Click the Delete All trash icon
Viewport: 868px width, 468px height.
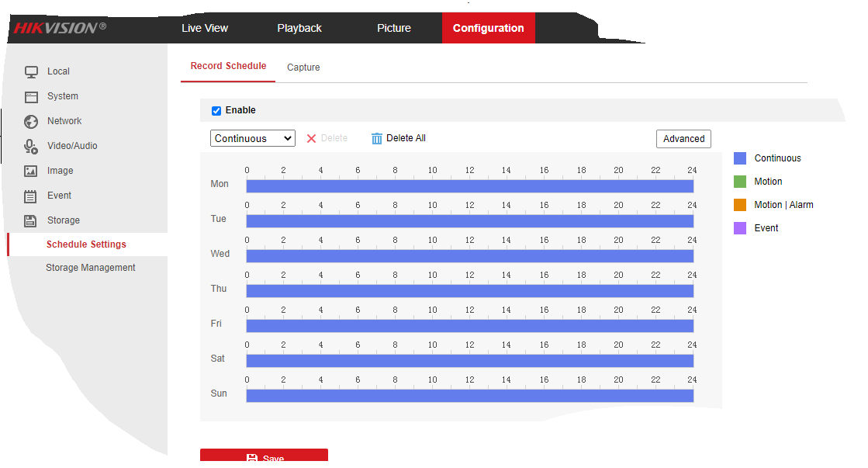click(x=377, y=139)
